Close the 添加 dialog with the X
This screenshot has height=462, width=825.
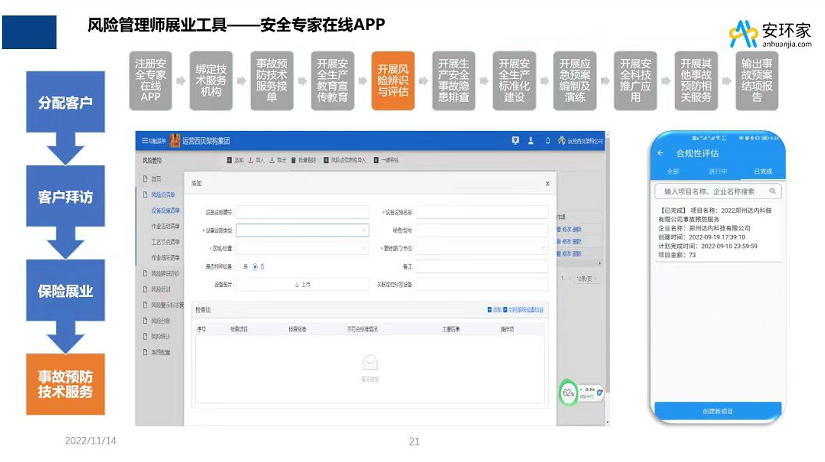546,184
